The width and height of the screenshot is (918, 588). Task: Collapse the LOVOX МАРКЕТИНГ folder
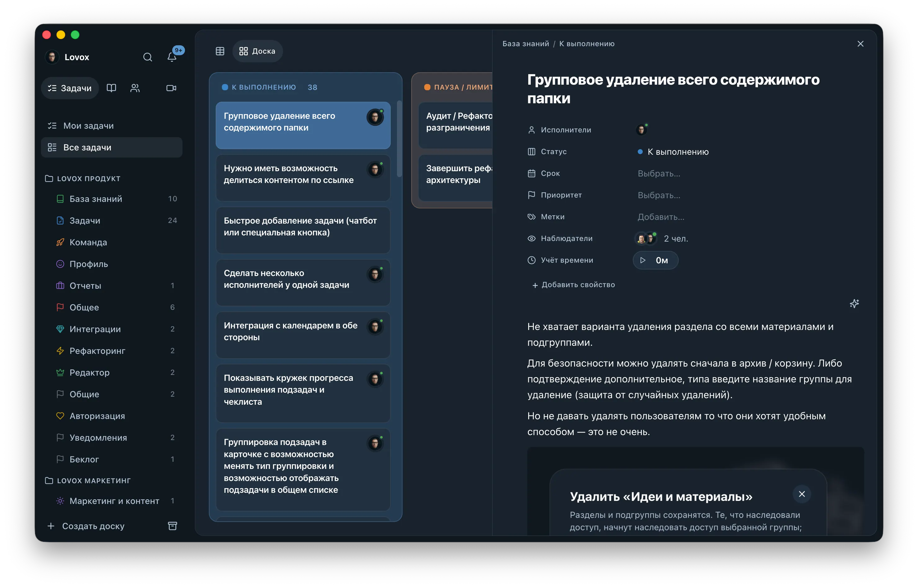88,480
